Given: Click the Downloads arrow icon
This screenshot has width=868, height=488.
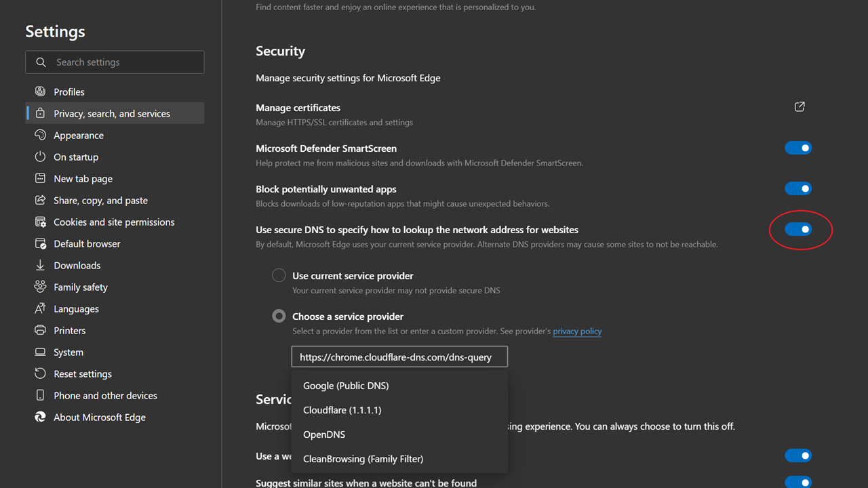Looking at the screenshot, I should [40, 265].
